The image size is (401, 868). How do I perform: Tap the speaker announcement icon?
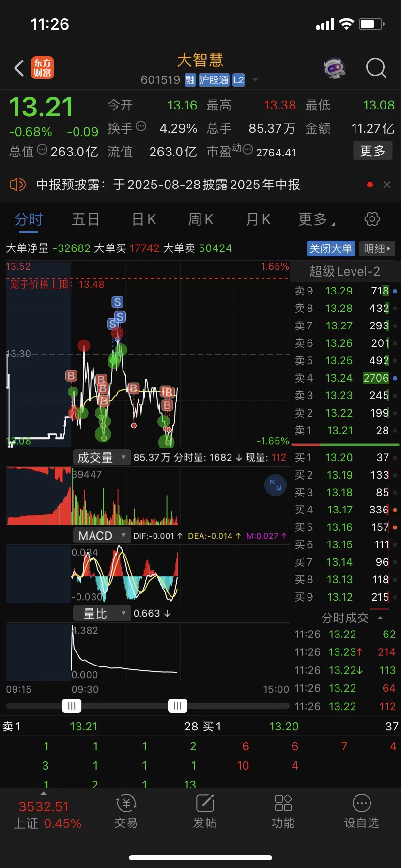click(x=17, y=185)
